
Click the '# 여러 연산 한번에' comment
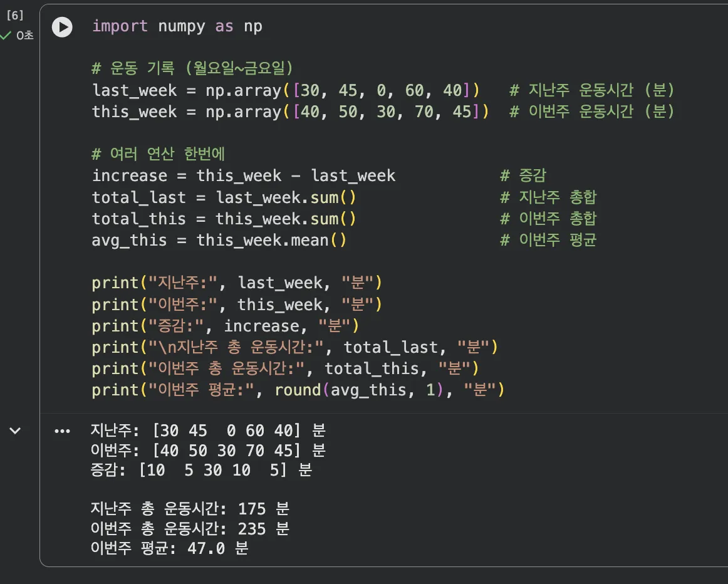click(x=158, y=154)
